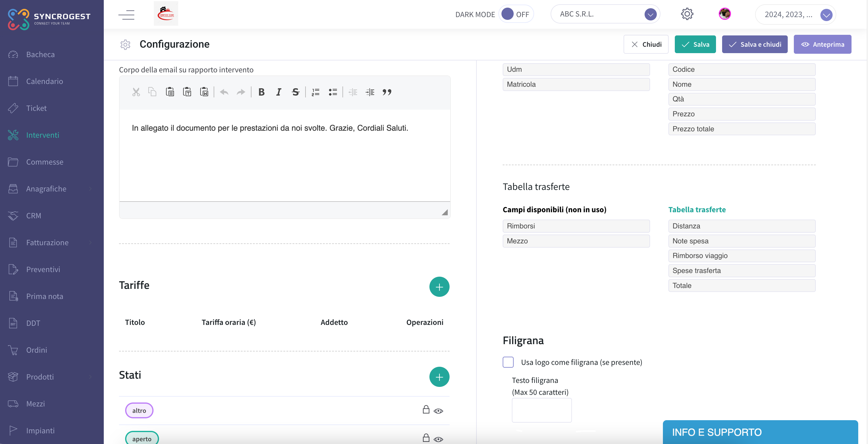The width and height of the screenshot is (868, 444).
Task: Click the bold formatting icon
Action: click(x=261, y=92)
